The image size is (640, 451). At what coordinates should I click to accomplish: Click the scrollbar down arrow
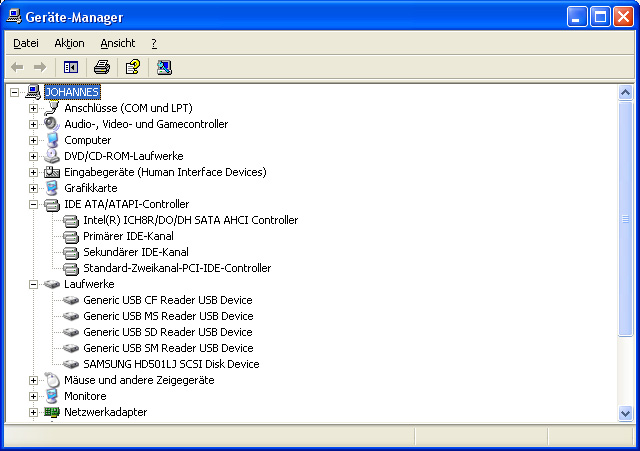tap(625, 413)
